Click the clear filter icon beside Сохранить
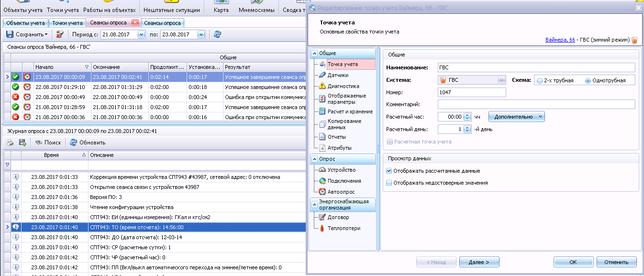Screen dimensions: 644x276 click(x=60, y=34)
